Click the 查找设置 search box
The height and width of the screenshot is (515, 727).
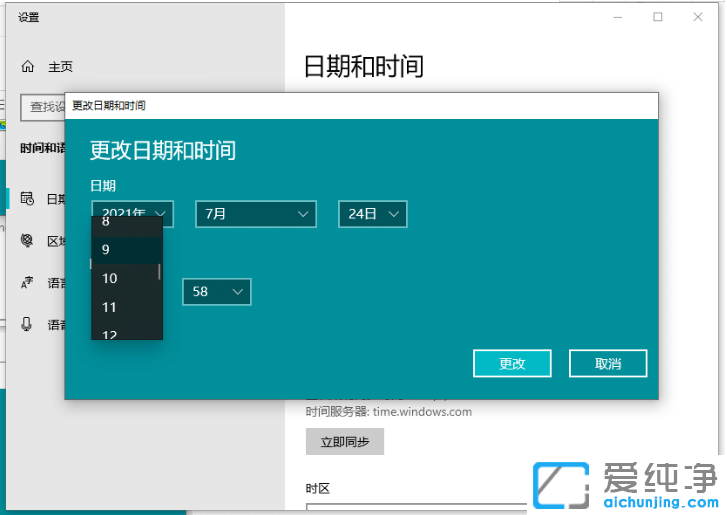(x=42, y=107)
